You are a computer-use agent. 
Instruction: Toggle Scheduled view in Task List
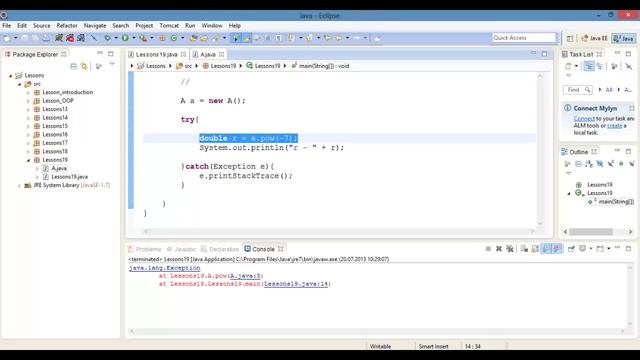pos(600,66)
